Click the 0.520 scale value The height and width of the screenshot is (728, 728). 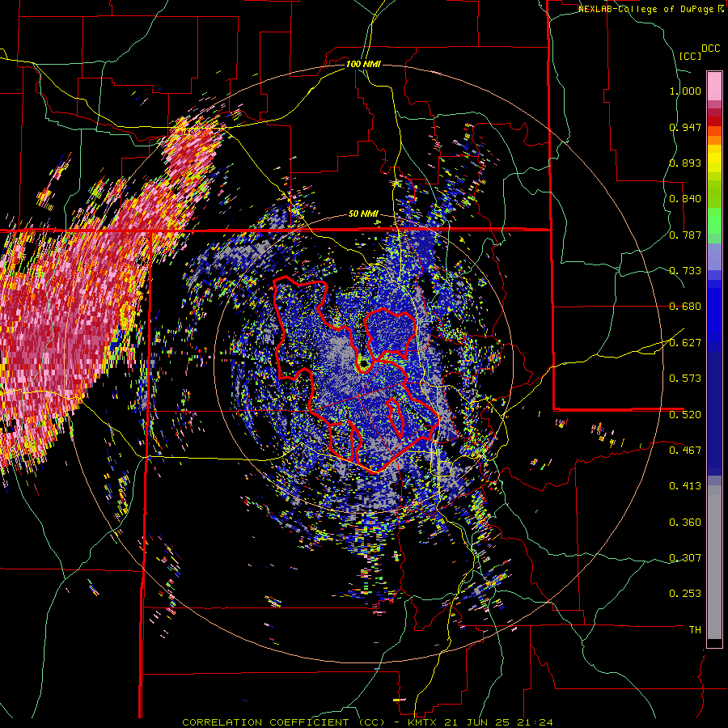click(685, 415)
